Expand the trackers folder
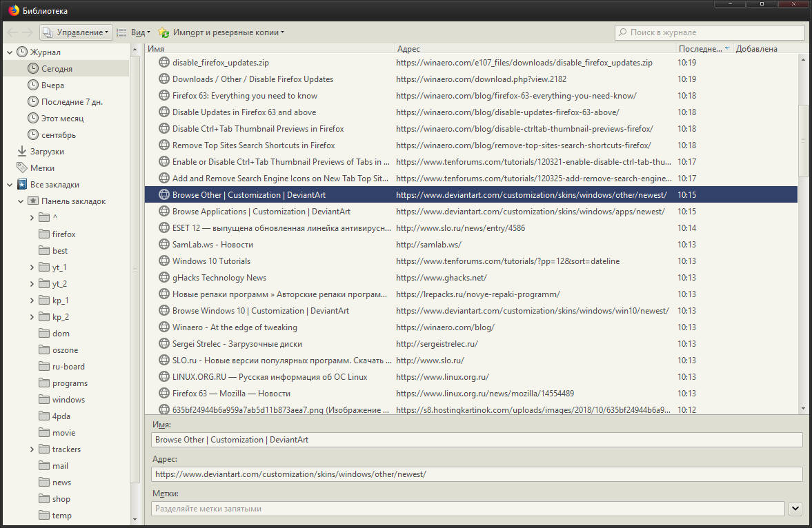 pos(32,449)
